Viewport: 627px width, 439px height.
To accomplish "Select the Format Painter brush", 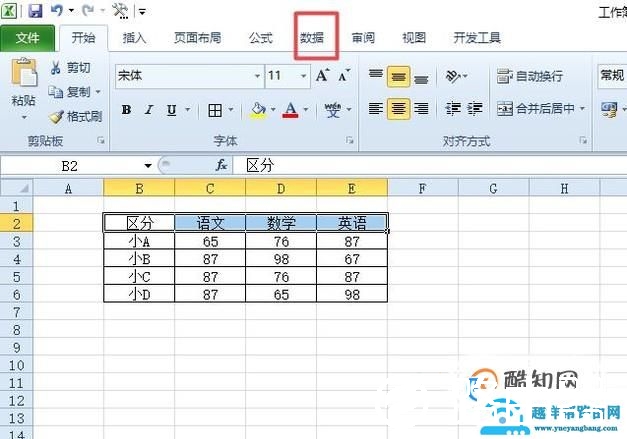I will (x=56, y=116).
